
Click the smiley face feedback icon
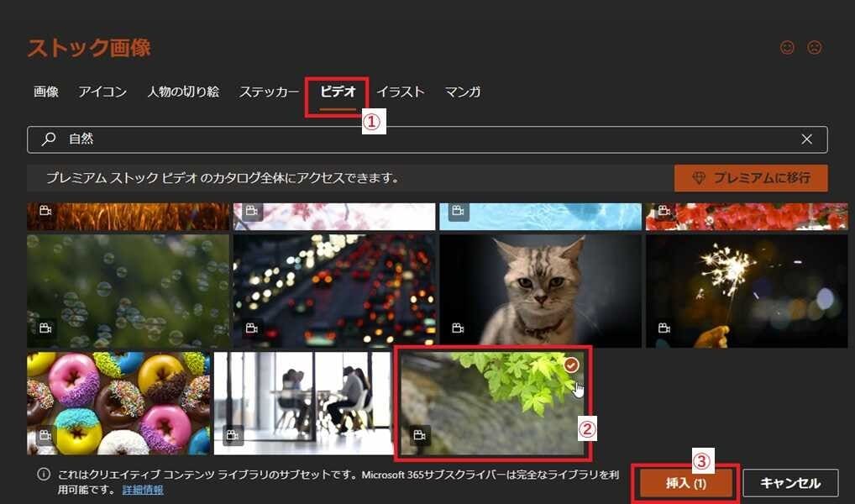[x=787, y=48]
